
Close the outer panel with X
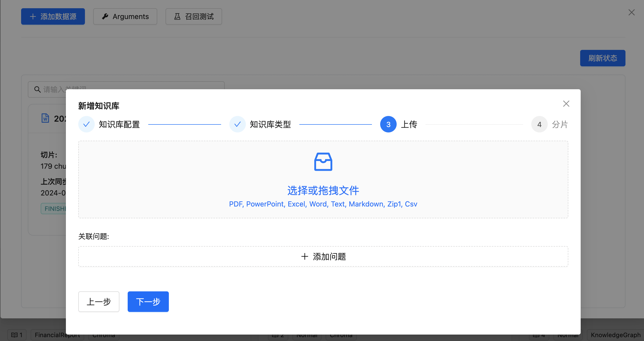coord(631,12)
